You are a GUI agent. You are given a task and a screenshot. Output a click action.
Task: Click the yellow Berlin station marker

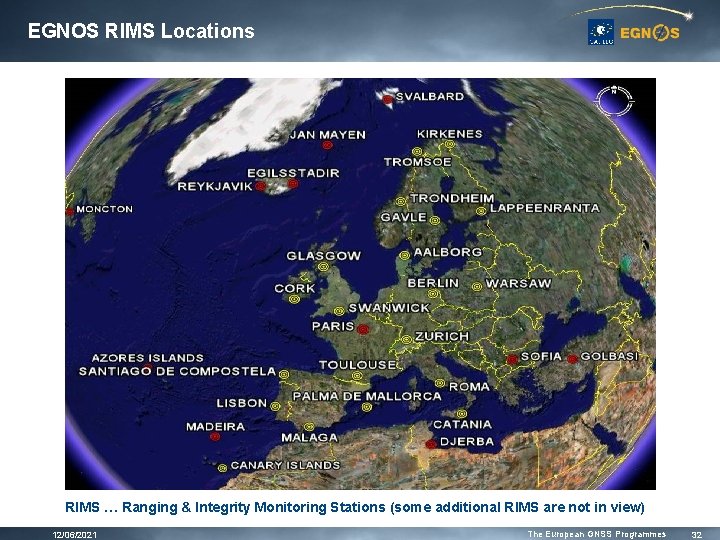pos(434,294)
